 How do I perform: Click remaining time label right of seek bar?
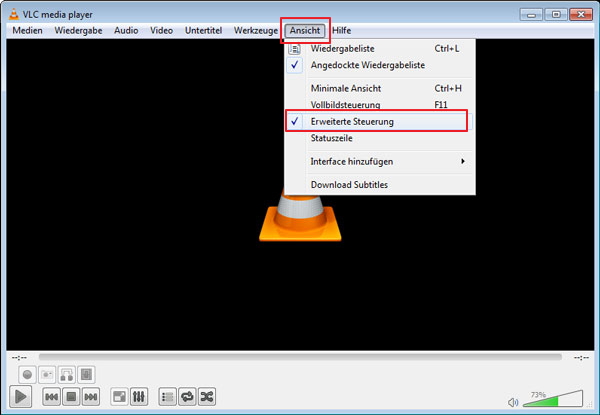[581, 358]
